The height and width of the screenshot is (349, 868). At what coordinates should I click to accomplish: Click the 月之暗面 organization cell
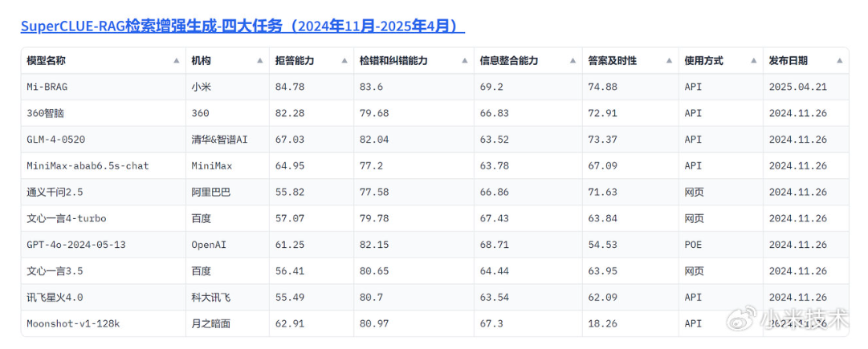tap(227, 323)
